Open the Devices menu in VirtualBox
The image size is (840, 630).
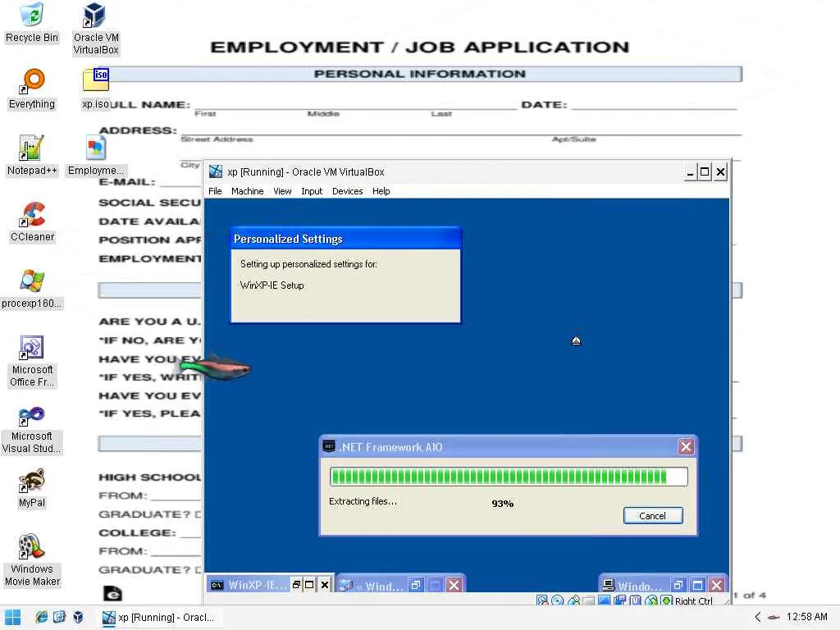[347, 191]
